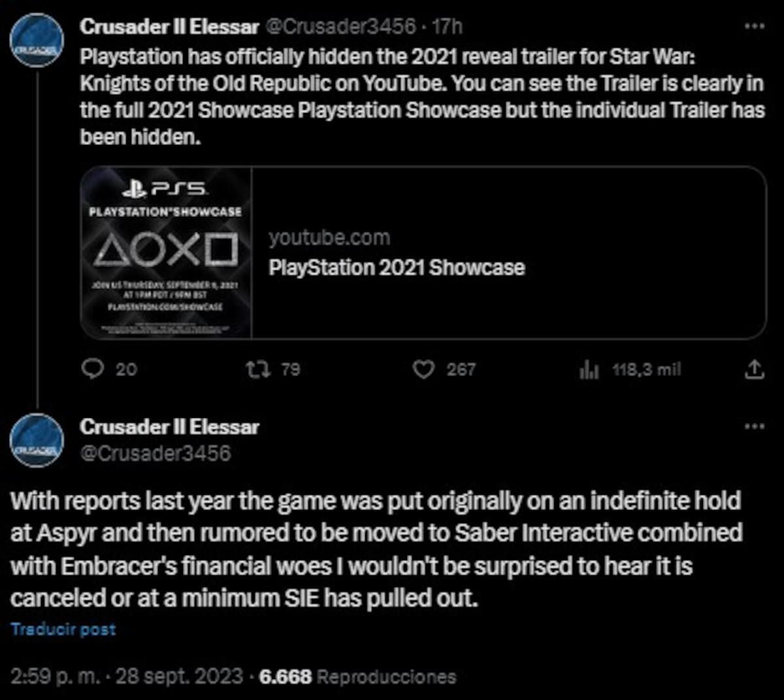Open the PlayStation 2021 Showcase link title
This screenshot has height=700, width=784.
click(x=397, y=268)
